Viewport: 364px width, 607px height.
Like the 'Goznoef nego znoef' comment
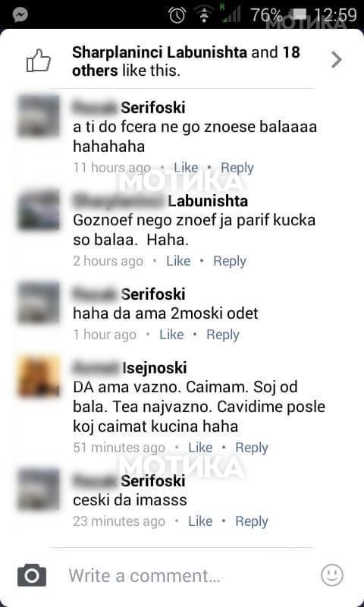(178, 261)
